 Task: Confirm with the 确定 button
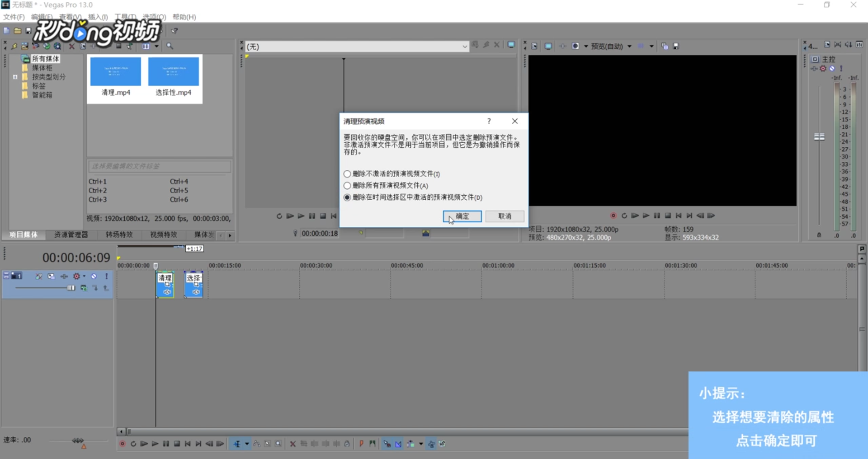(462, 216)
